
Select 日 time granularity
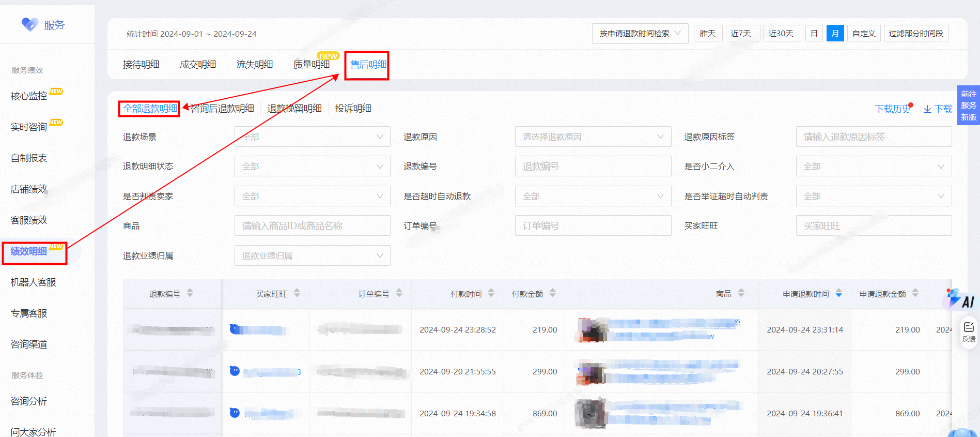814,34
